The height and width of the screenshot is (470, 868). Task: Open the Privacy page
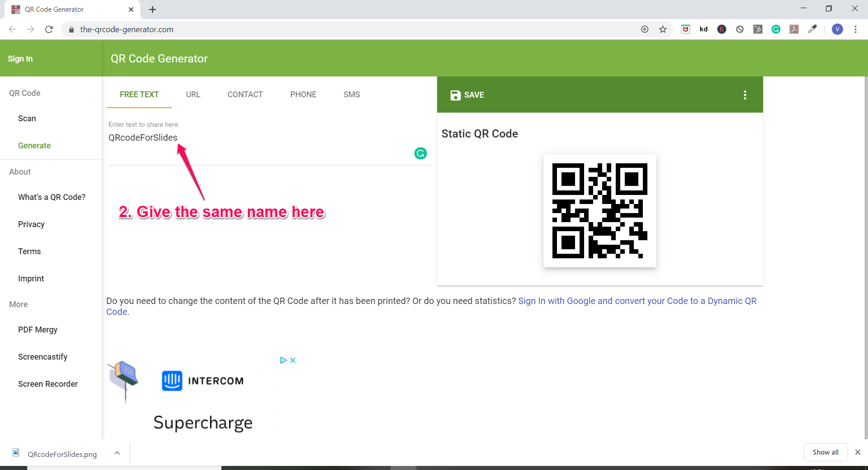point(31,224)
